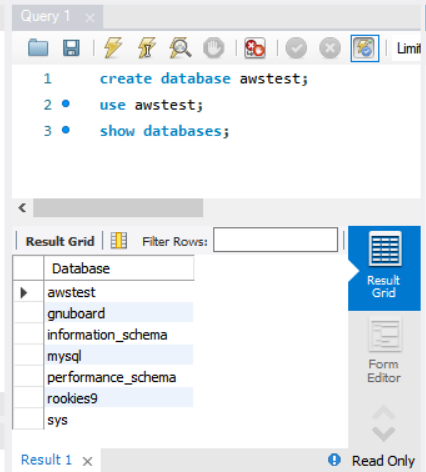Screen dimensions: 426x472
Task: Save the script with the floppy disk icon
Action: click(x=71, y=48)
